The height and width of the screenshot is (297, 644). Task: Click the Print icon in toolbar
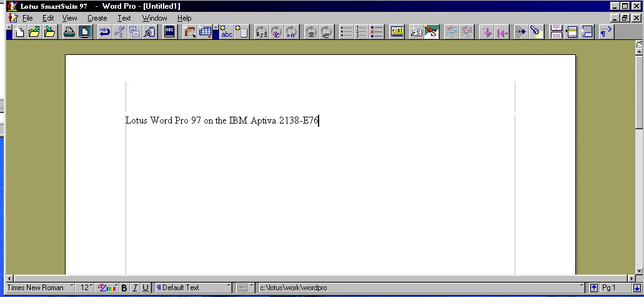click(69, 32)
